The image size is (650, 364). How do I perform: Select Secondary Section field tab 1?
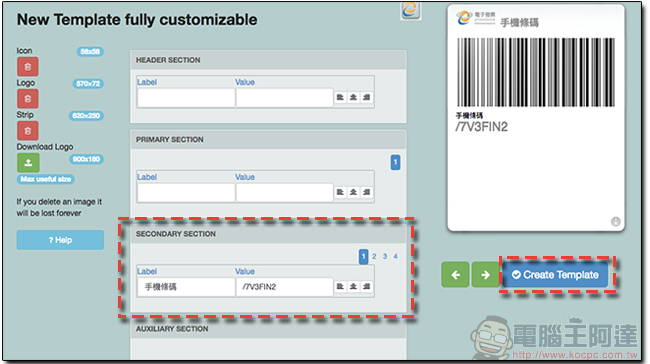click(364, 257)
